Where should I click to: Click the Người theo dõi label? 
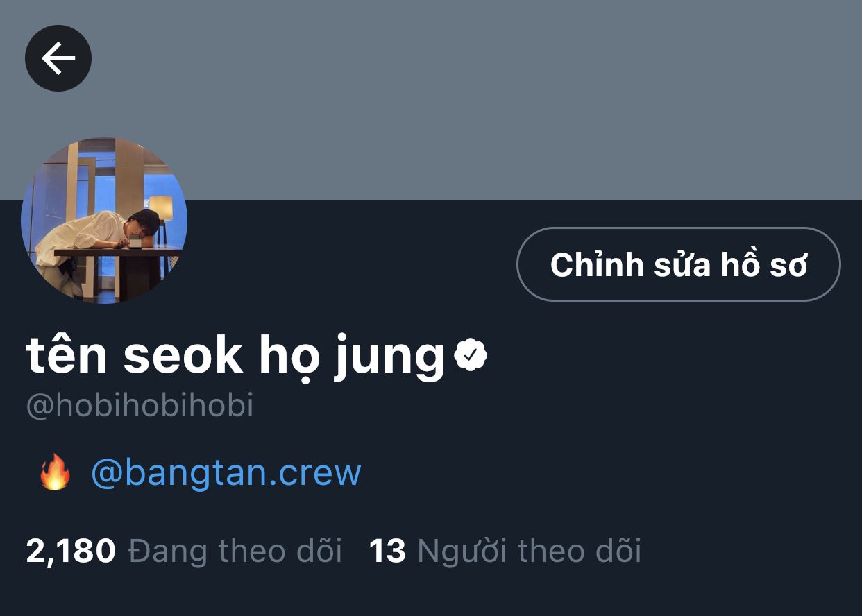530,551
